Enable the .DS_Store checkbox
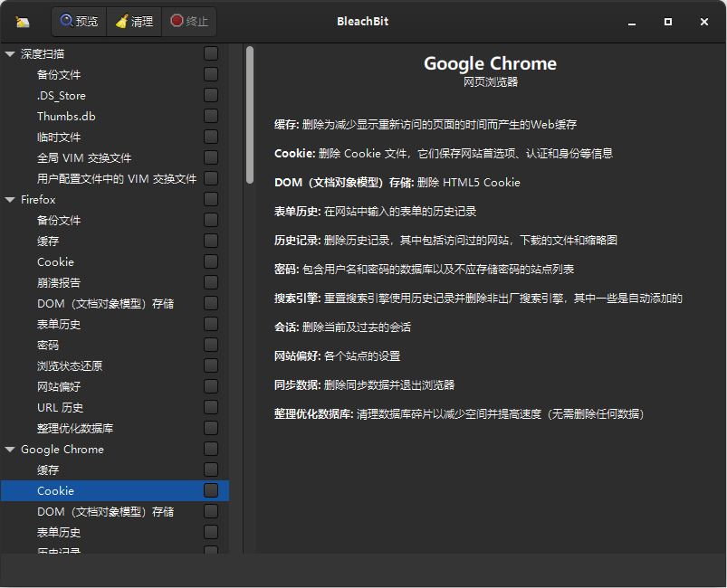 [210, 95]
